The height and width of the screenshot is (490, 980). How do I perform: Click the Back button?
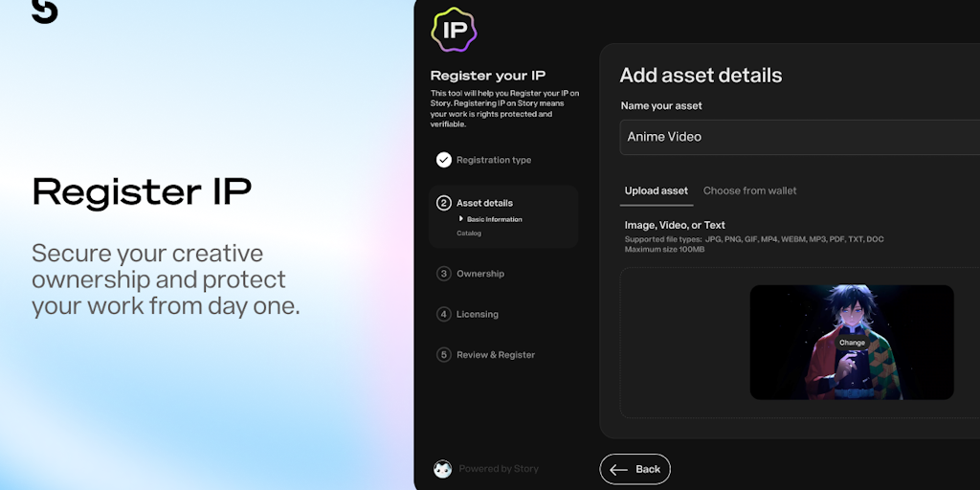click(635, 469)
